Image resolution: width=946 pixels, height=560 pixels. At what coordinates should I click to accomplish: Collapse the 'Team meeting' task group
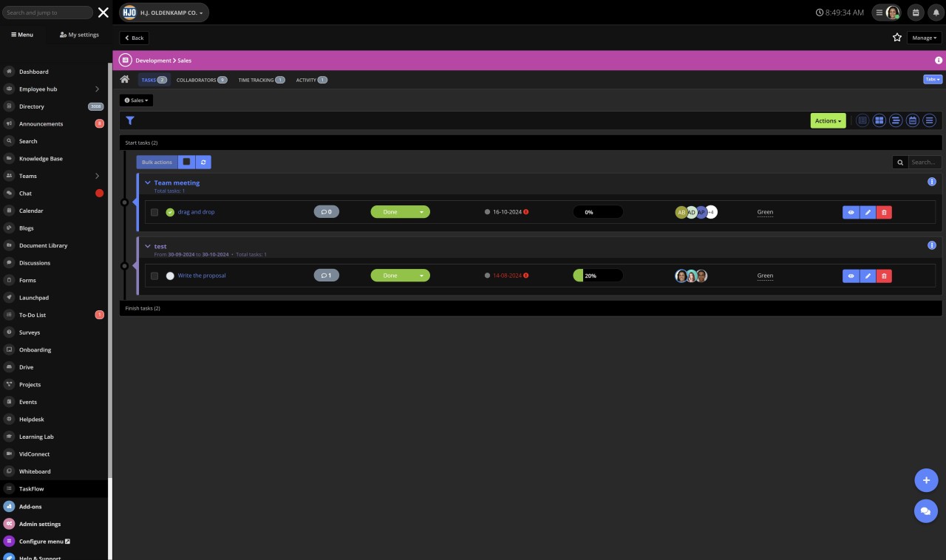[x=147, y=182]
